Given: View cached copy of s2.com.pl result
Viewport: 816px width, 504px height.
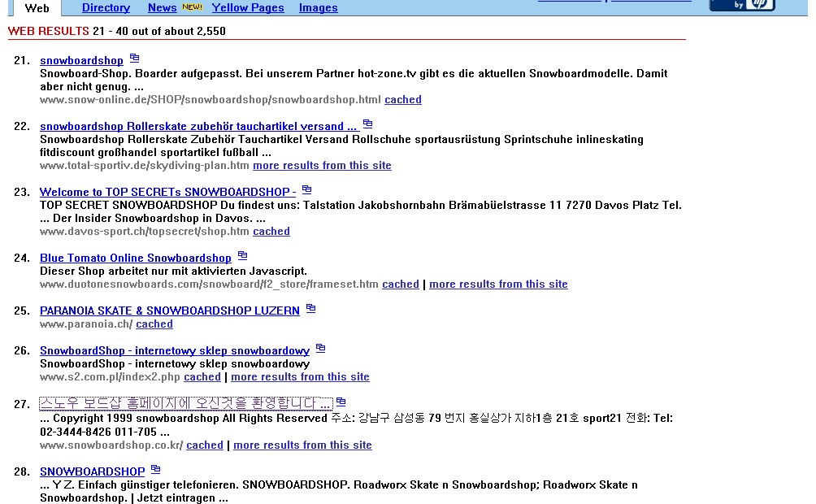Looking at the screenshot, I should coord(202,377).
